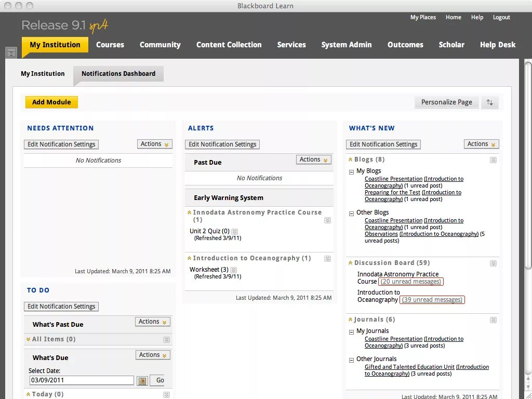
Task: Collapse Innodata Astronomy Practice Course alerts
Action: click(189, 212)
